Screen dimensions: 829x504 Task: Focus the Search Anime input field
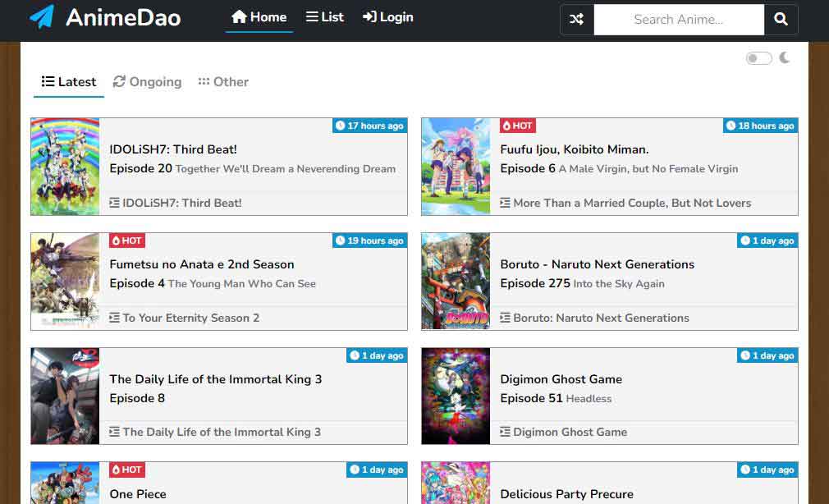pos(679,20)
